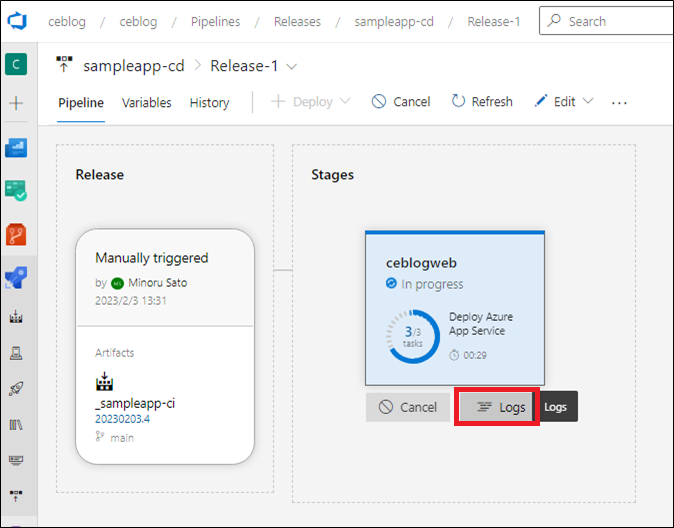Open the ceblog project avatar tile
The image size is (674, 528).
coord(16,64)
